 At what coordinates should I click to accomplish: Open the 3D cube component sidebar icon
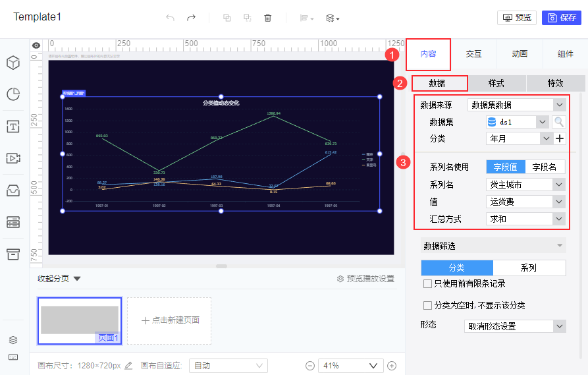(x=13, y=63)
